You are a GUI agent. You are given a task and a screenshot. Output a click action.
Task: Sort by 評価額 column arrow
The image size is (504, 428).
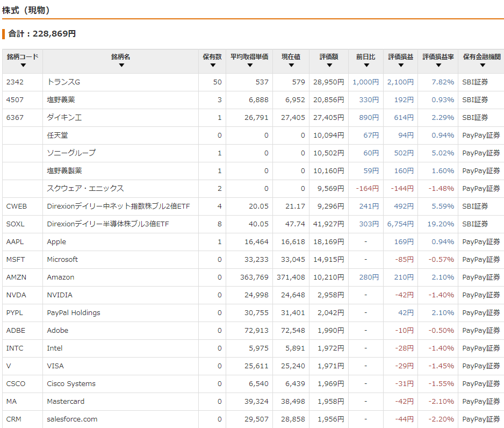329,65
